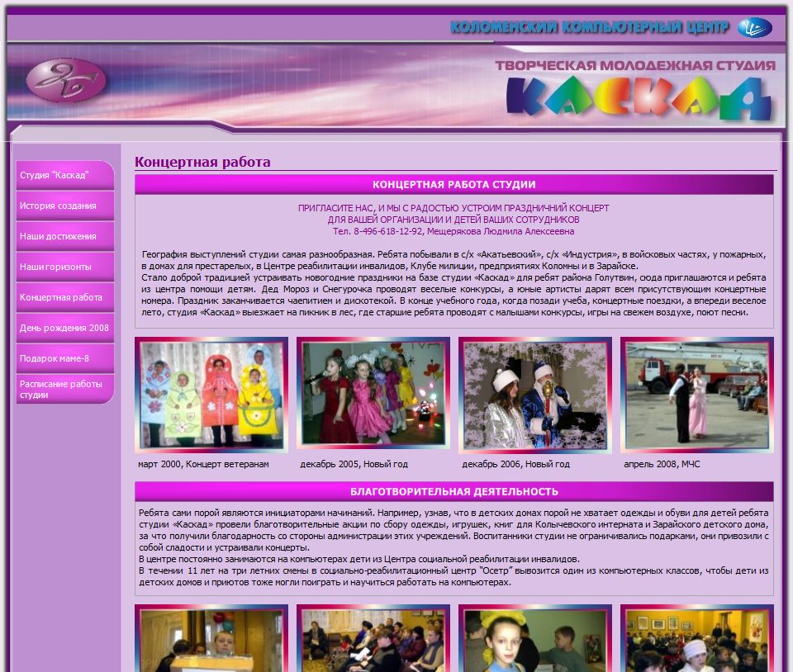793x672 pixels.
Task: Click the oval studio logo in banner
Action: (x=66, y=80)
